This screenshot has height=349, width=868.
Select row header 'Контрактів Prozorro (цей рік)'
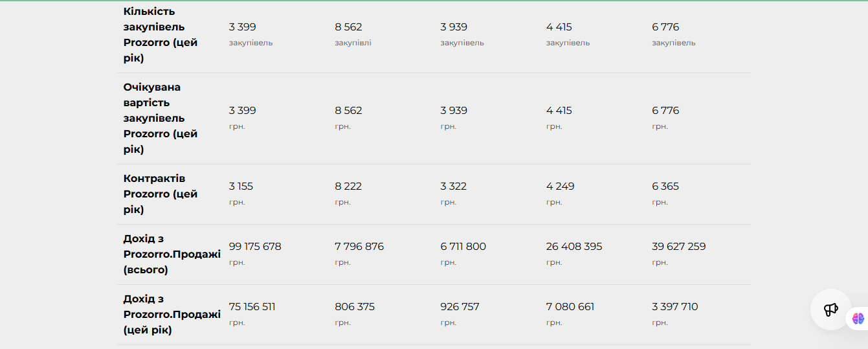[161, 194]
